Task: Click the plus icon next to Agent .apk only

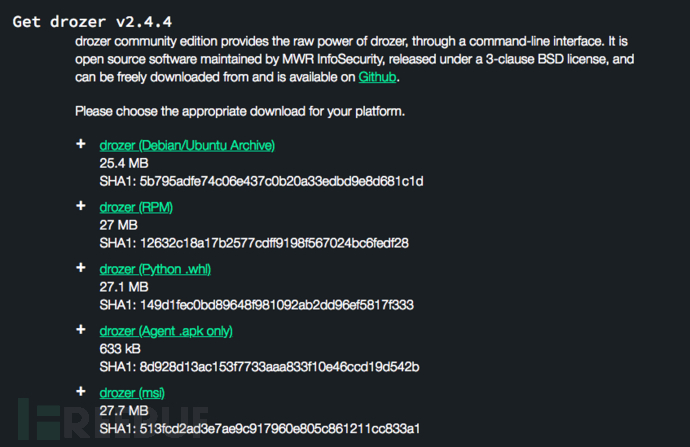Action: 81,330
